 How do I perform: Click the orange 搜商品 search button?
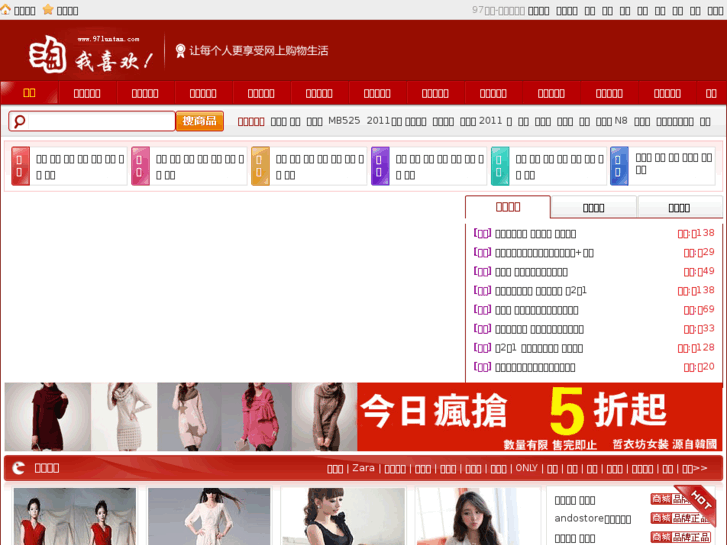(200, 121)
